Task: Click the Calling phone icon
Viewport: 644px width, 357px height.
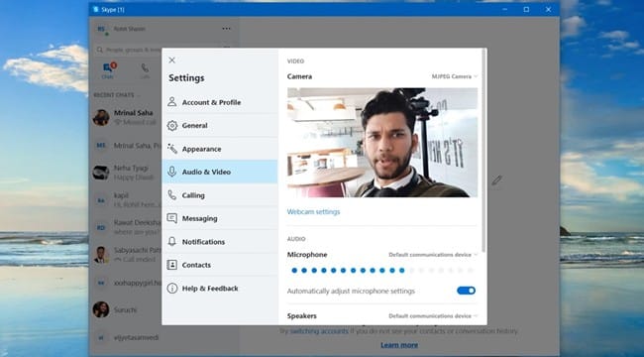Action: click(x=172, y=195)
